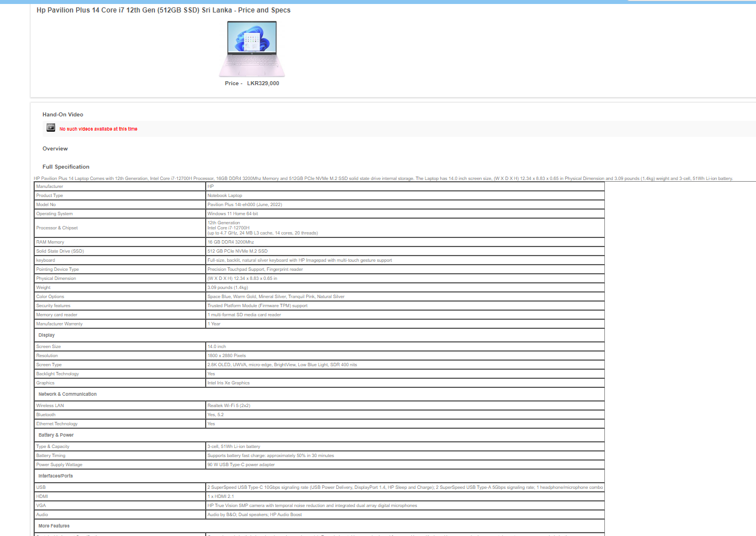Click the 'Pointing Device Type' label

(x=57, y=269)
